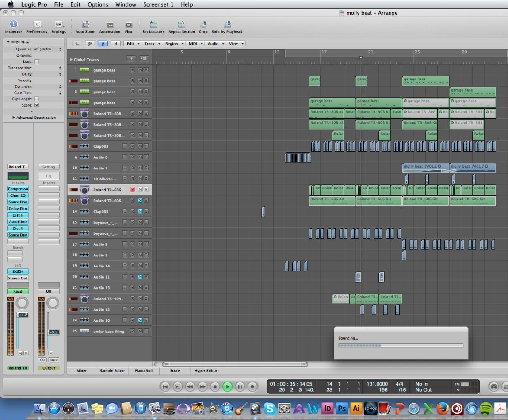Unmute the Clap005 track
The height and width of the screenshot is (420, 508).
(x=140, y=211)
